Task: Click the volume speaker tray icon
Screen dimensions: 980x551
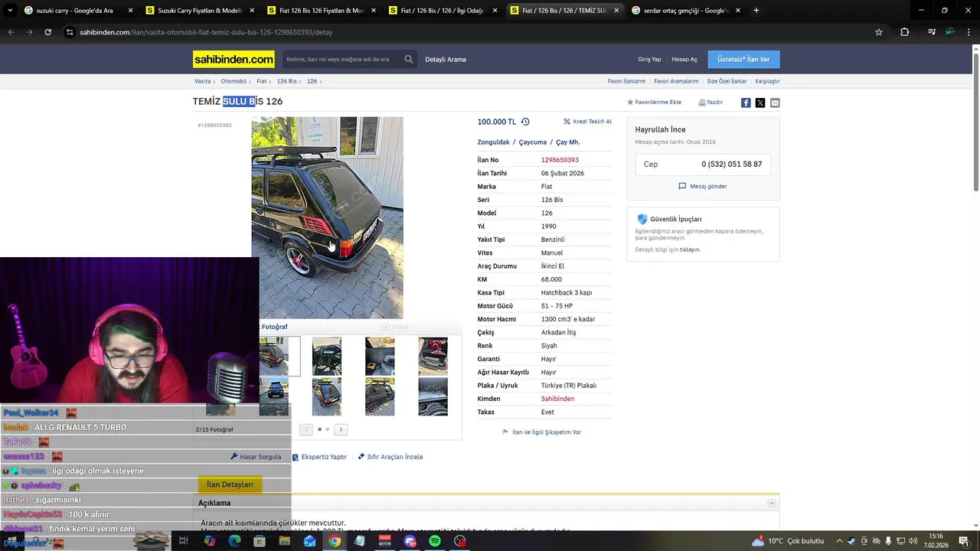Action: click(x=913, y=541)
